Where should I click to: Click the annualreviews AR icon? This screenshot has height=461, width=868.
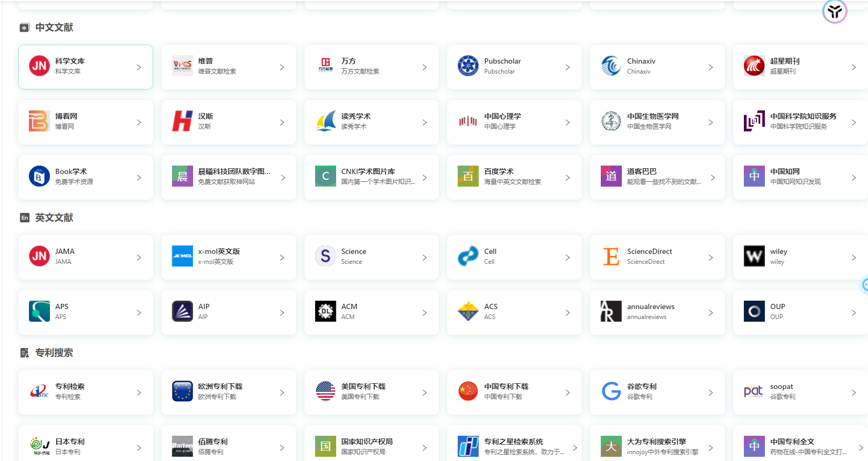tap(611, 312)
